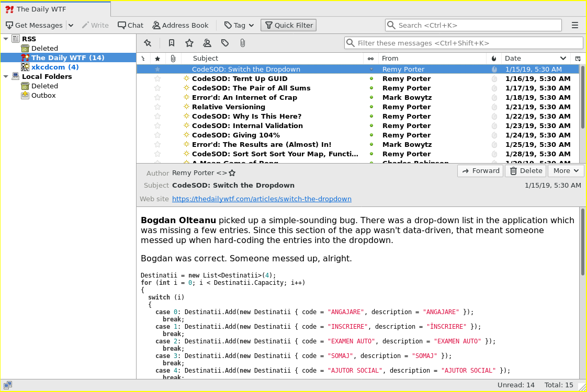Open the Tag dropdown menu
The image size is (587, 392).
pyautogui.click(x=239, y=25)
